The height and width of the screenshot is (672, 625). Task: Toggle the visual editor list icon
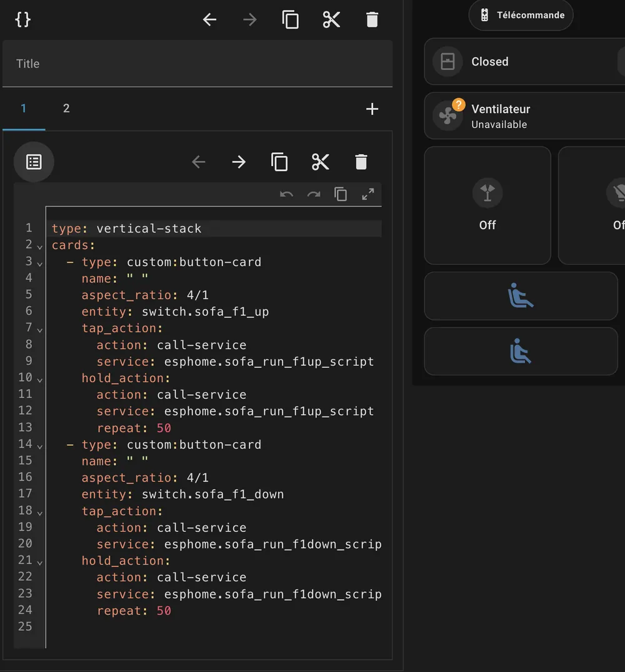[34, 162]
